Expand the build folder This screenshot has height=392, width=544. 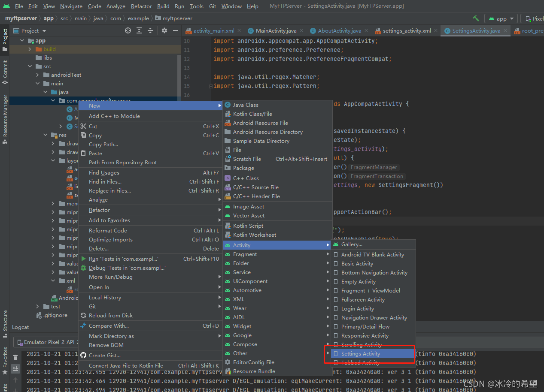coord(30,49)
